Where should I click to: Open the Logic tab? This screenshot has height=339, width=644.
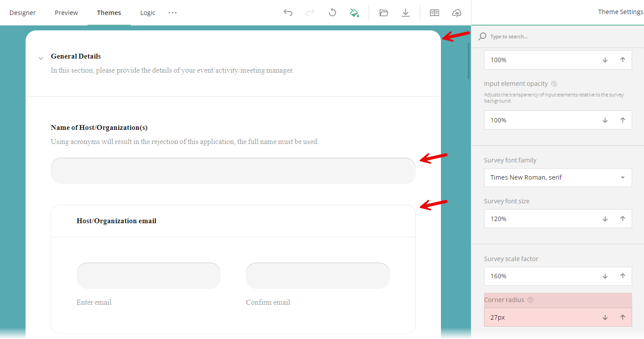point(148,13)
